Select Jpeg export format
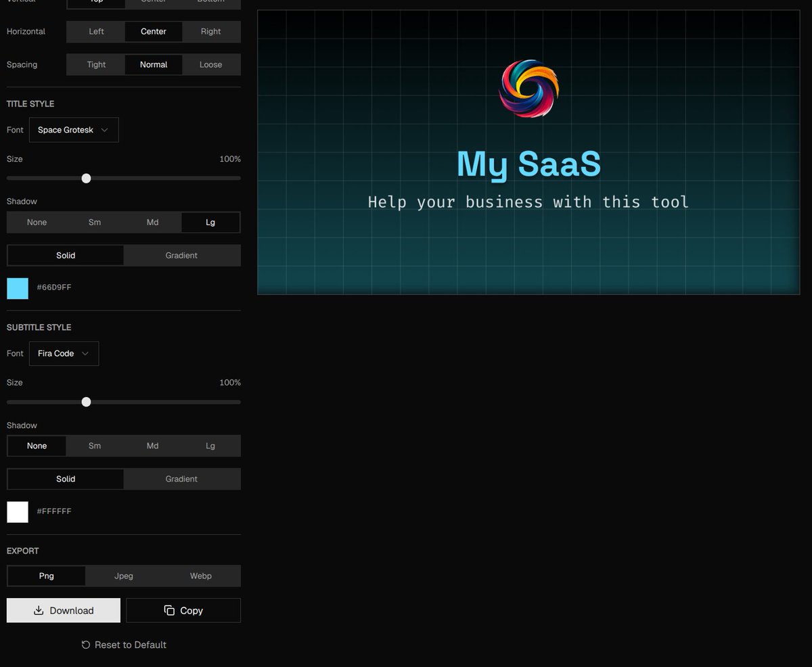Screen dimensions: 812x667 coord(124,576)
